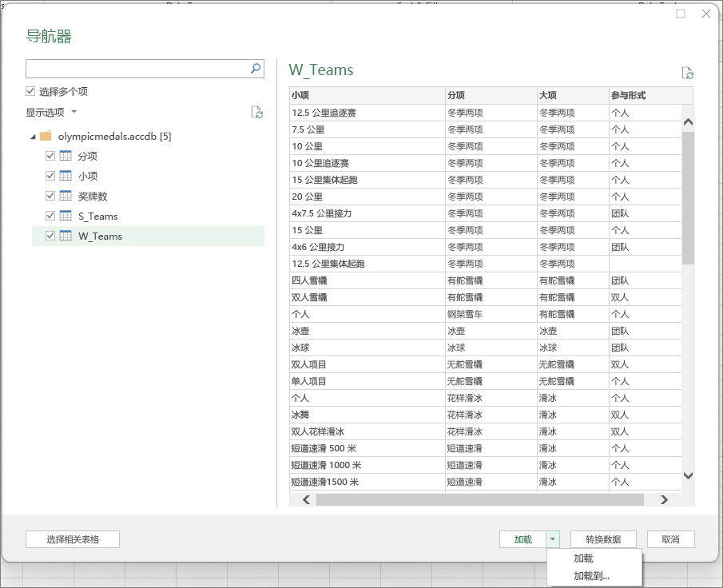Uncheck the W_Teams table
723x588 pixels.
coord(50,235)
